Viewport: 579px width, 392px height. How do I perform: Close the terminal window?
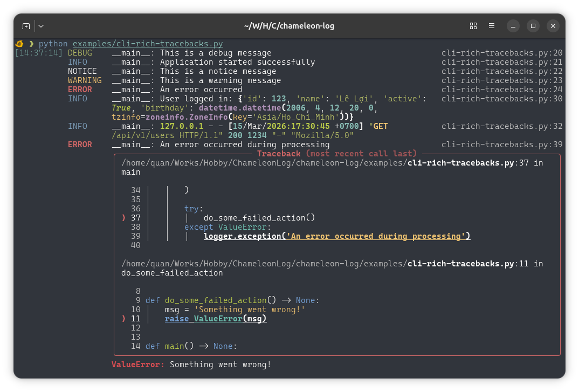[x=553, y=26]
